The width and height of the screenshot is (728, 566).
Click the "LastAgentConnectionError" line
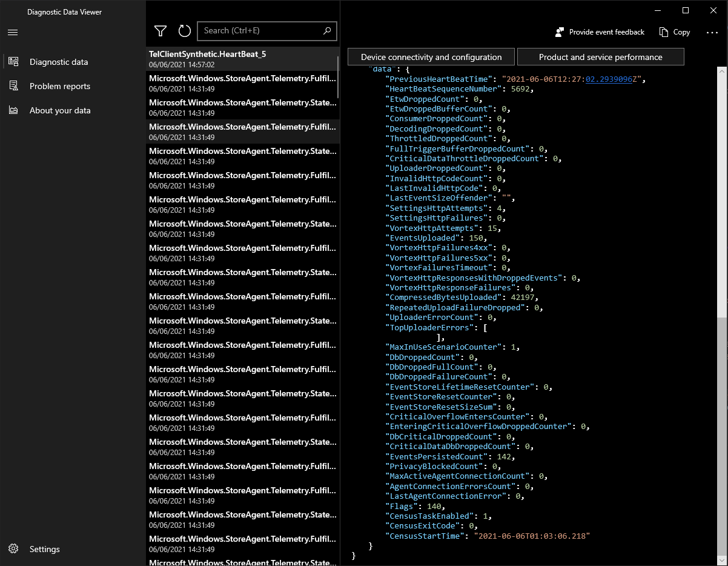[455, 496]
